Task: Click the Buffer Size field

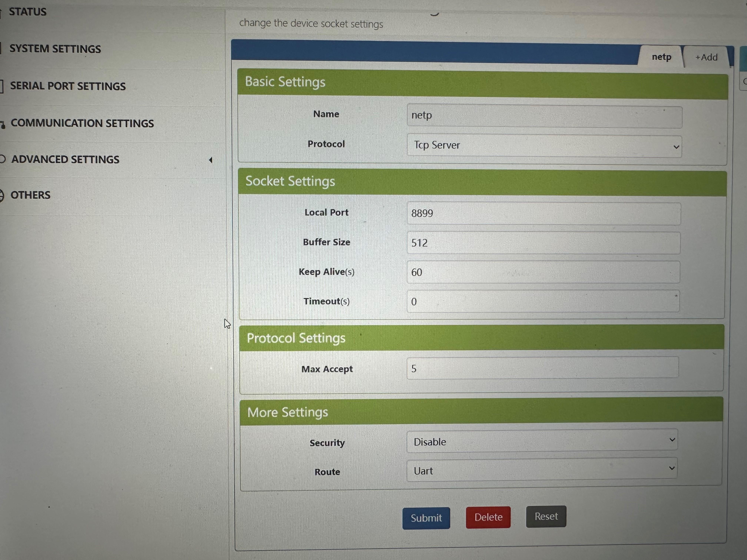Action: 543,243
